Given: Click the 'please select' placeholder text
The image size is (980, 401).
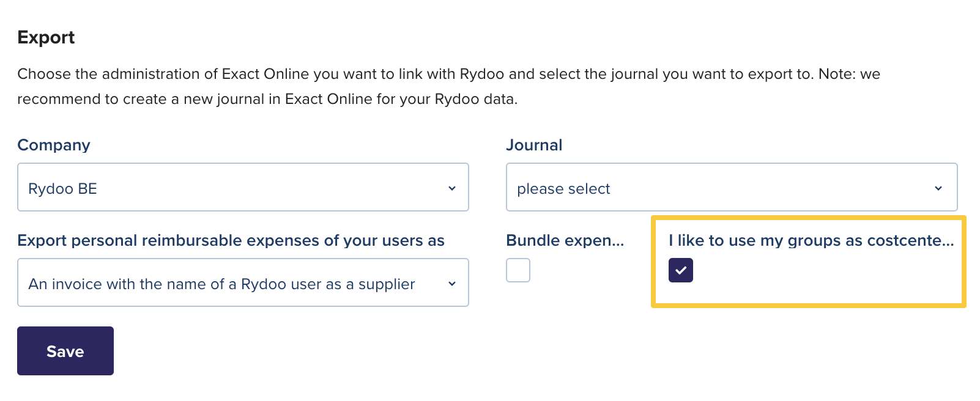Looking at the screenshot, I should [x=563, y=189].
